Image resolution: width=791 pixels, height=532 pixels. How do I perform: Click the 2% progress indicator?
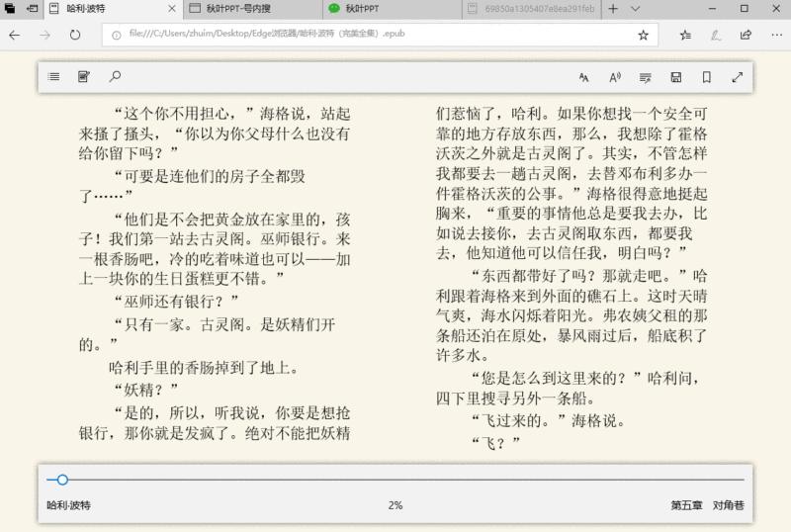(395, 505)
